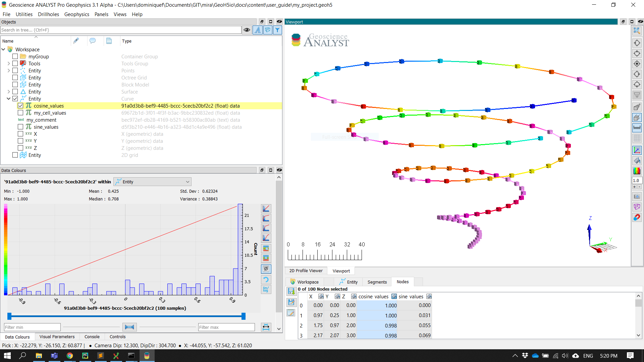Click the colour spectrum palette icon
644x362 pixels.
pyautogui.click(x=637, y=171)
